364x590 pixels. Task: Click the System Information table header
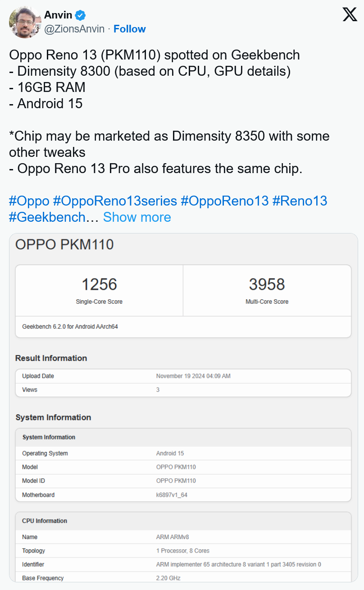point(49,437)
